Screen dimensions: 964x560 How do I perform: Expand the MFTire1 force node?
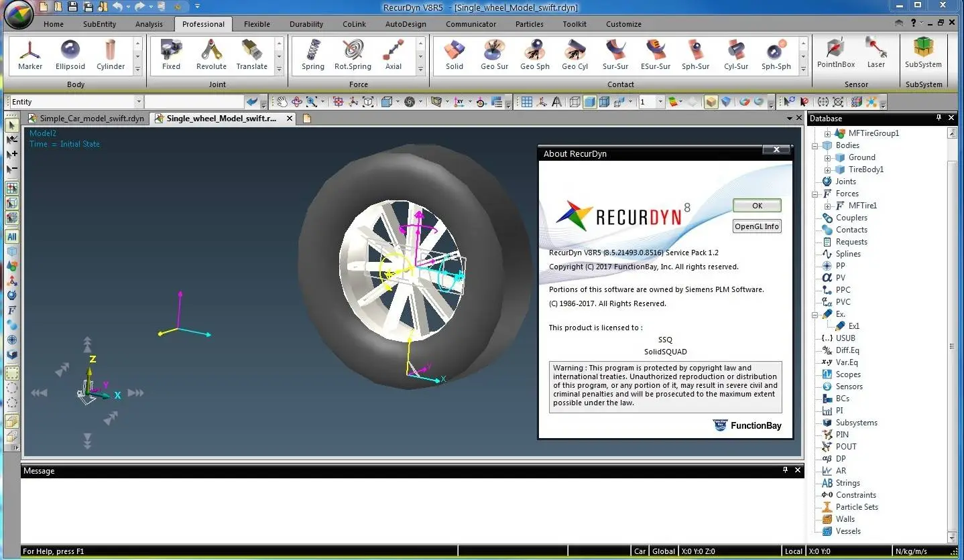click(827, 206)
